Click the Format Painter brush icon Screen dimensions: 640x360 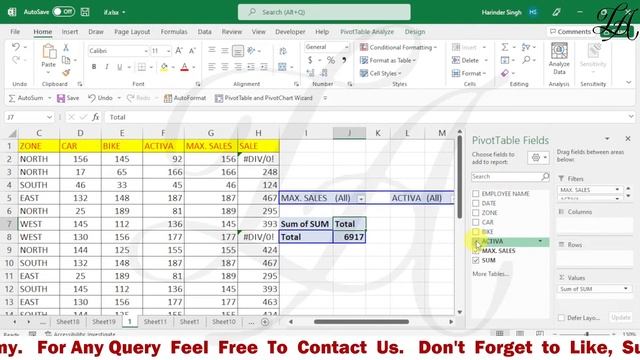(66, 73)
